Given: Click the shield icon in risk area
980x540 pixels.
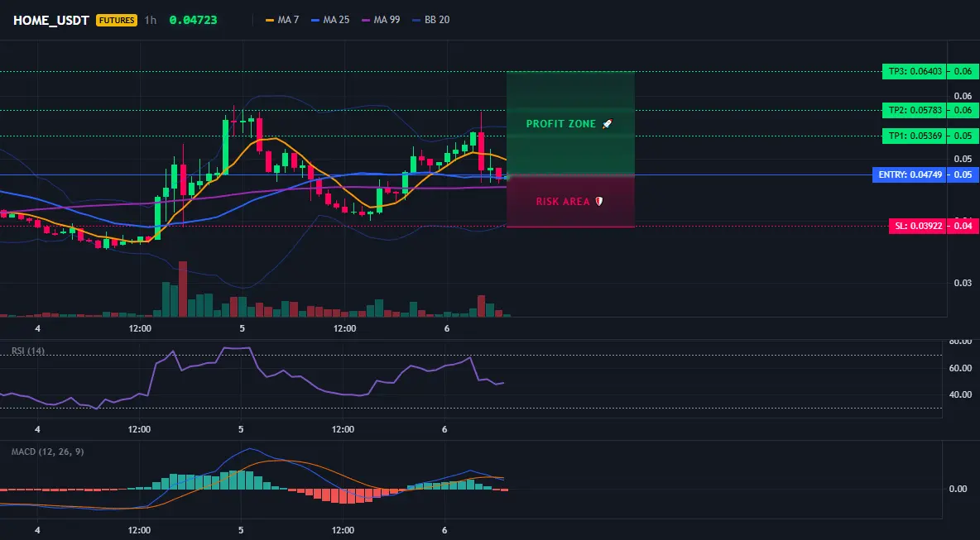Looking at the screenshot, I should point(598,202).
